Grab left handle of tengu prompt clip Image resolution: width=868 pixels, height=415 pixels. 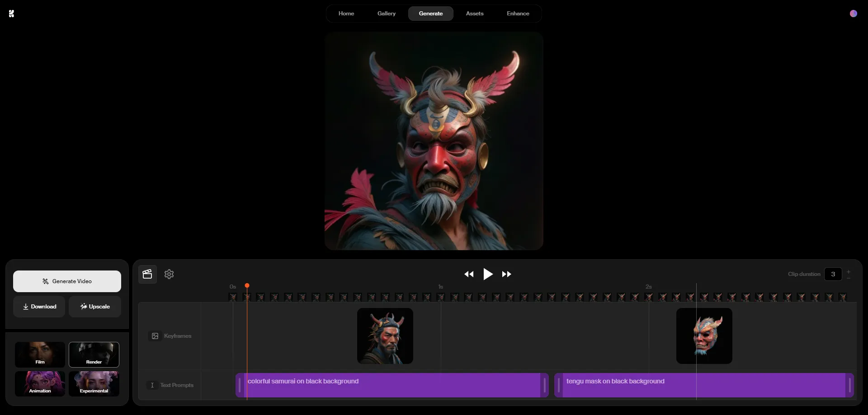(x=559, y=385)
